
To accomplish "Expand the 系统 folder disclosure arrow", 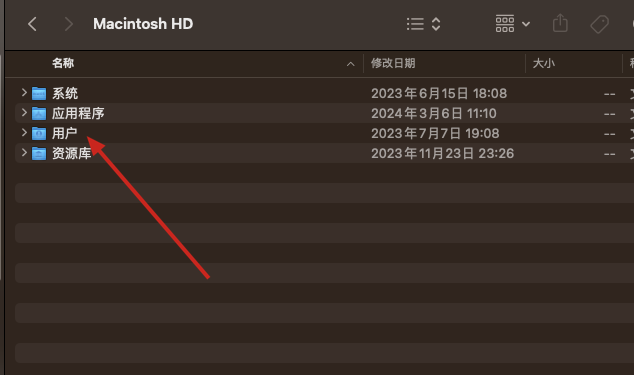I will (x=24, y=93).
